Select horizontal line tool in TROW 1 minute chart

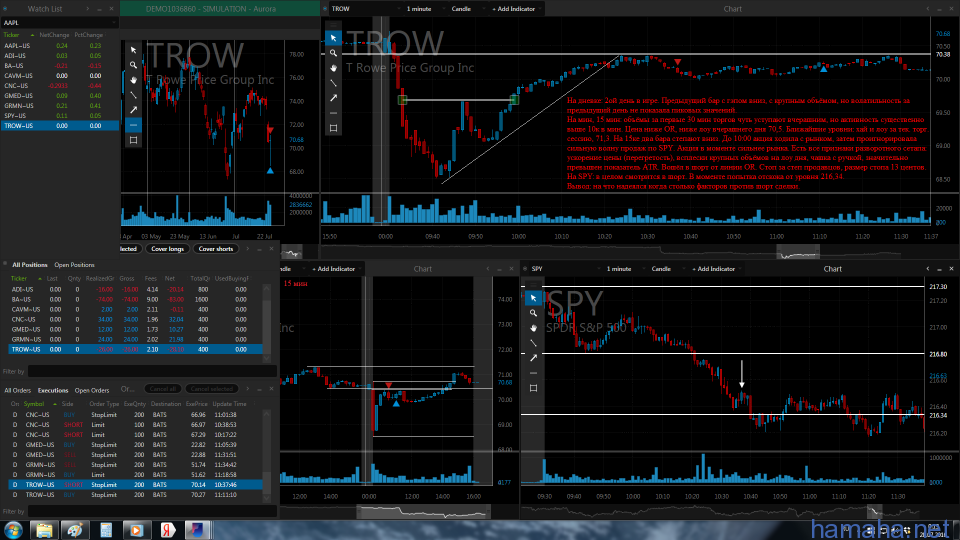[333, 113]
